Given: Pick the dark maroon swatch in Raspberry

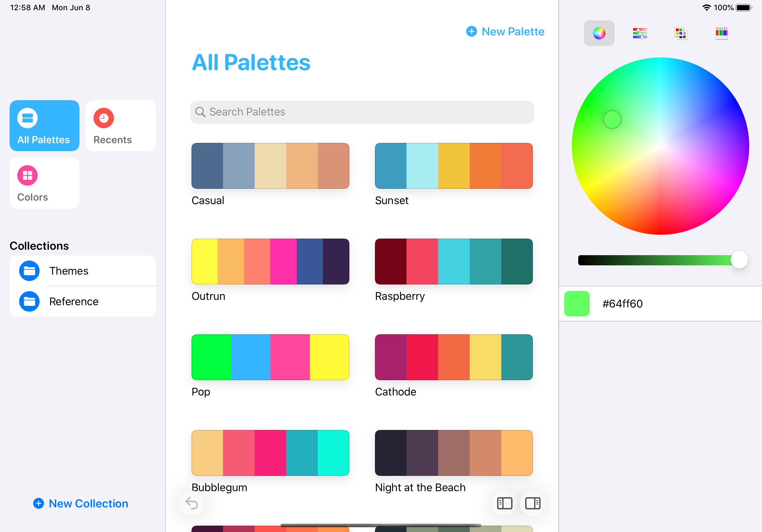Looking at the screenshot, I should (391, 261).
